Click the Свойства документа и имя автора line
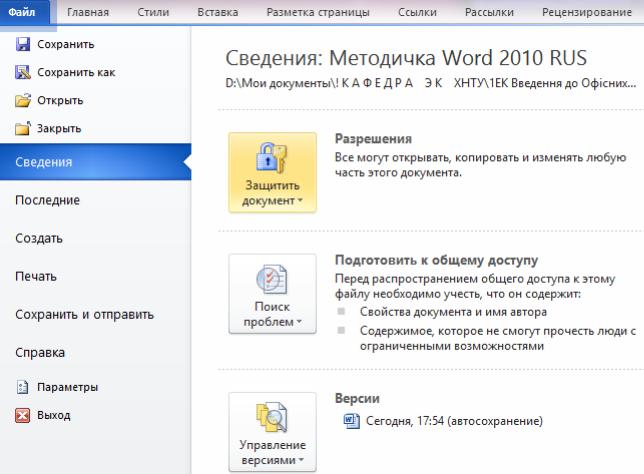This screenshot has width=644, height=474. pyautogui.click(x=453, y=312)
